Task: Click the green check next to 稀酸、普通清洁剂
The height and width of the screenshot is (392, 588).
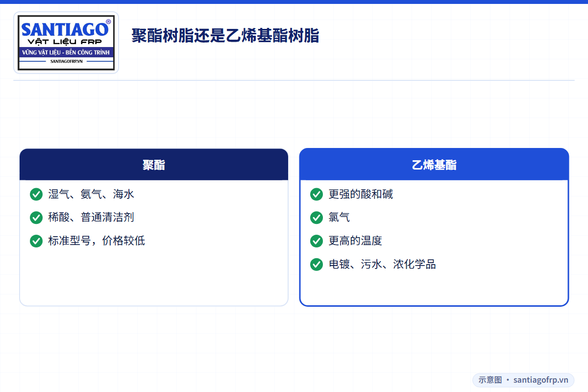Action: [36, 218]
